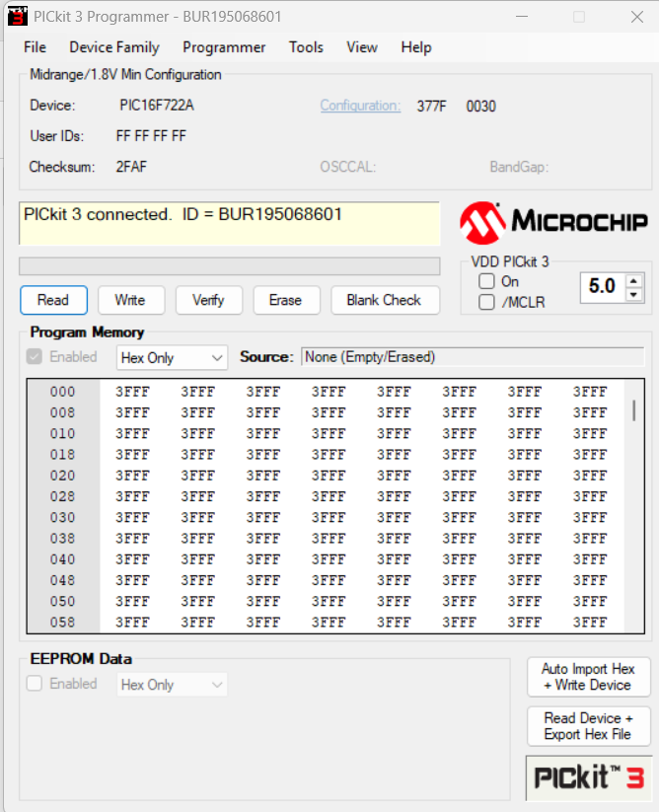Click configuration word 0030

(x=480, y=107)
